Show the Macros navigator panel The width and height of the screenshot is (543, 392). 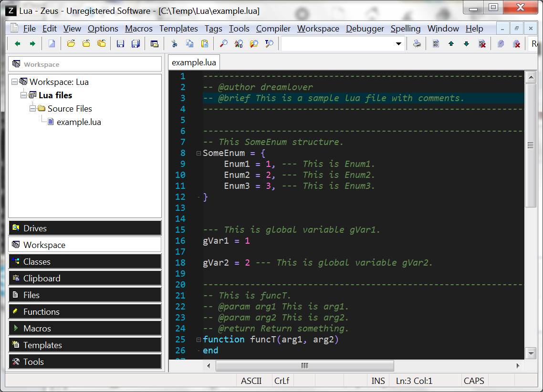(x=85, y=329)
